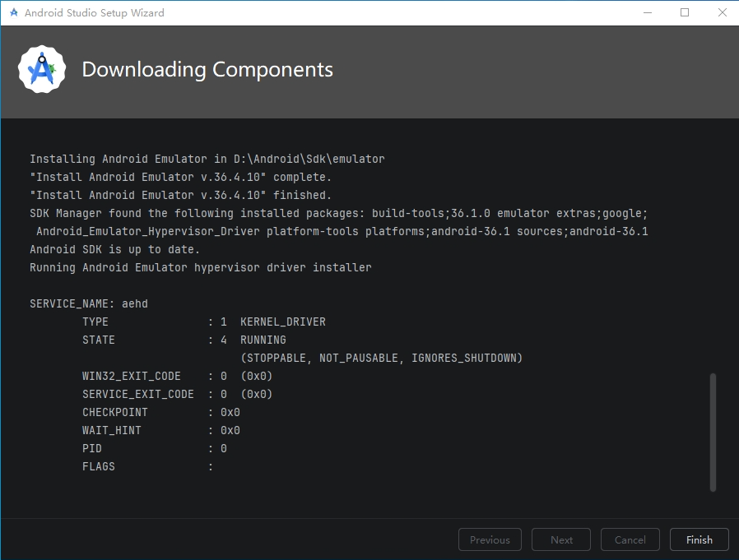Viewport: 739px width, 560px height.
Task: Click the CHECKPOINT line
Action: [x=161, y=412]
